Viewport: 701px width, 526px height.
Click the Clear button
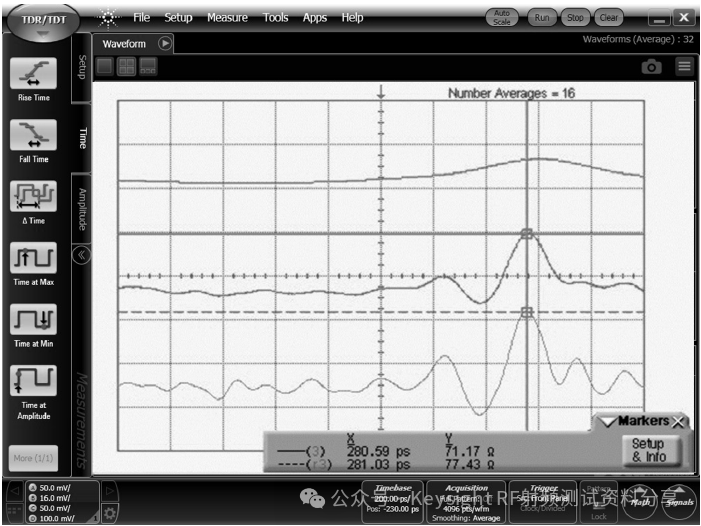608,17
